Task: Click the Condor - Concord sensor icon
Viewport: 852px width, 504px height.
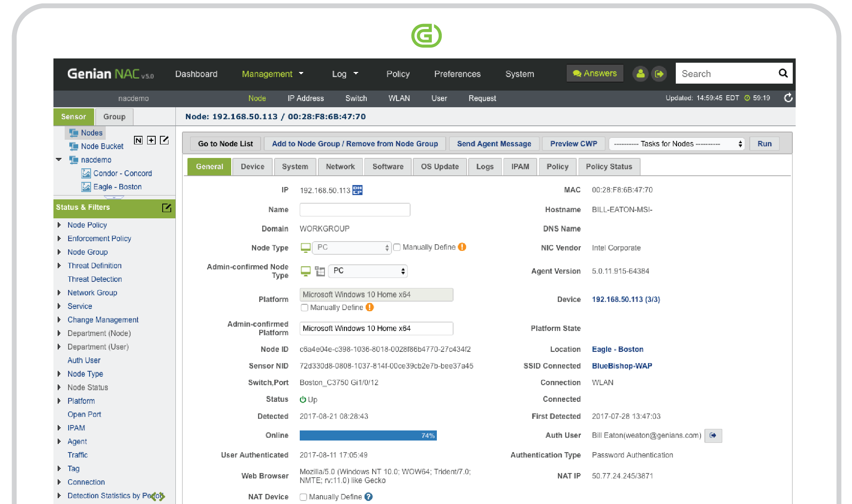Action: (x=86, y=173)
